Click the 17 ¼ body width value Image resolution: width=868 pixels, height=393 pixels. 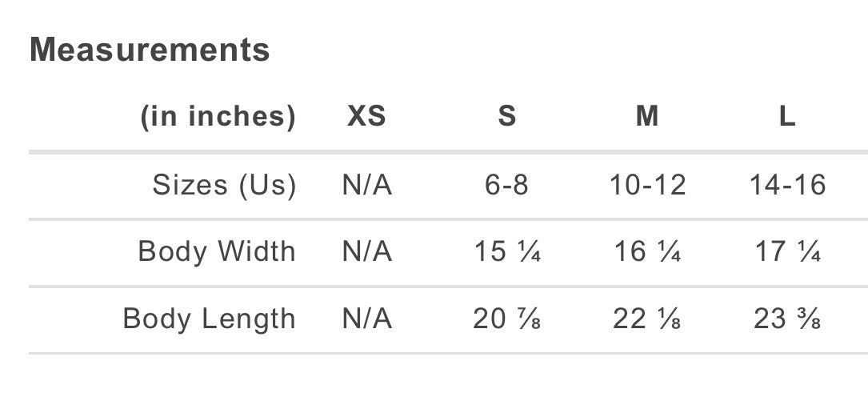pyautogui.click(x=788, y=252)
